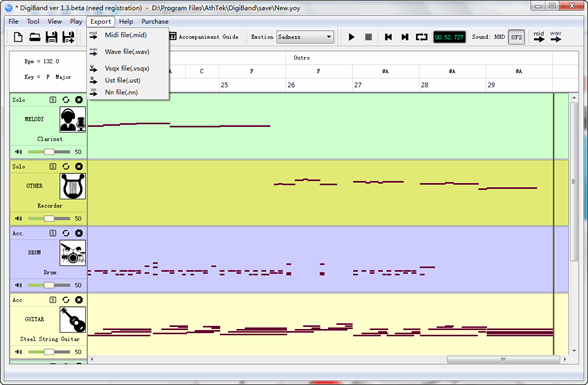Click vertical scrollbar down arrow

tap(574, 351)
